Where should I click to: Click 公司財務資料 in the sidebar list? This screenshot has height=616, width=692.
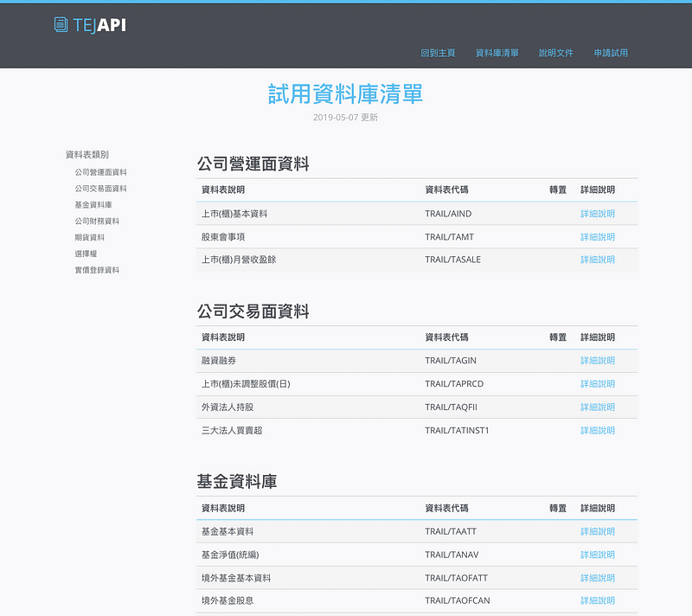(97, 221)
